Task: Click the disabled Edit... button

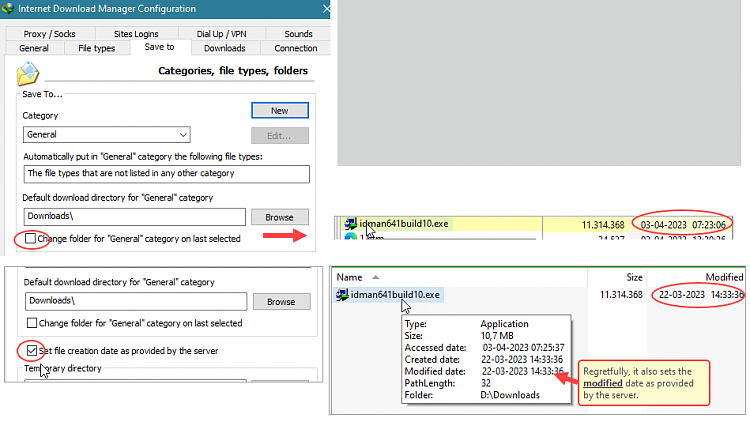Action: (x=280, y=136)
